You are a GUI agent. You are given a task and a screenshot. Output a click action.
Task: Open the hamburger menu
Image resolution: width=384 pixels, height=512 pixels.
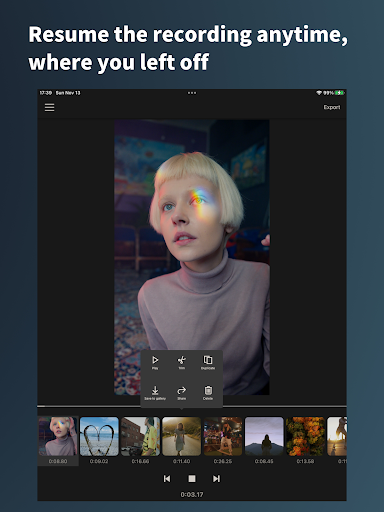click(x=50, y=107)
